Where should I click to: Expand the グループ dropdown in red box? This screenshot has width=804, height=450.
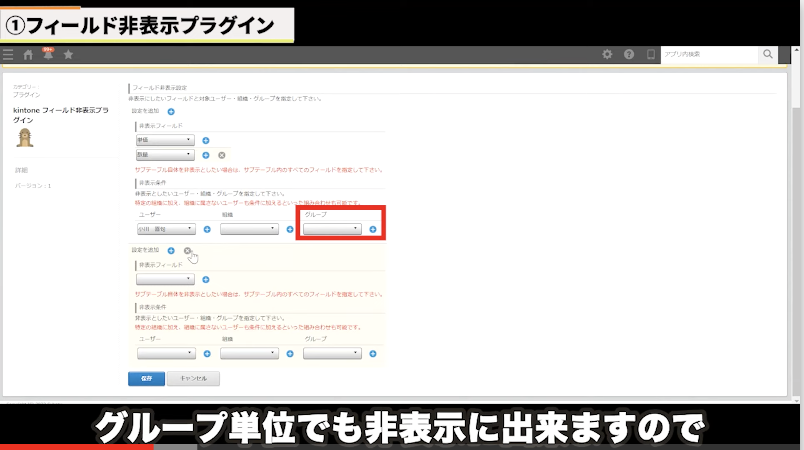[x=332, y=229]
